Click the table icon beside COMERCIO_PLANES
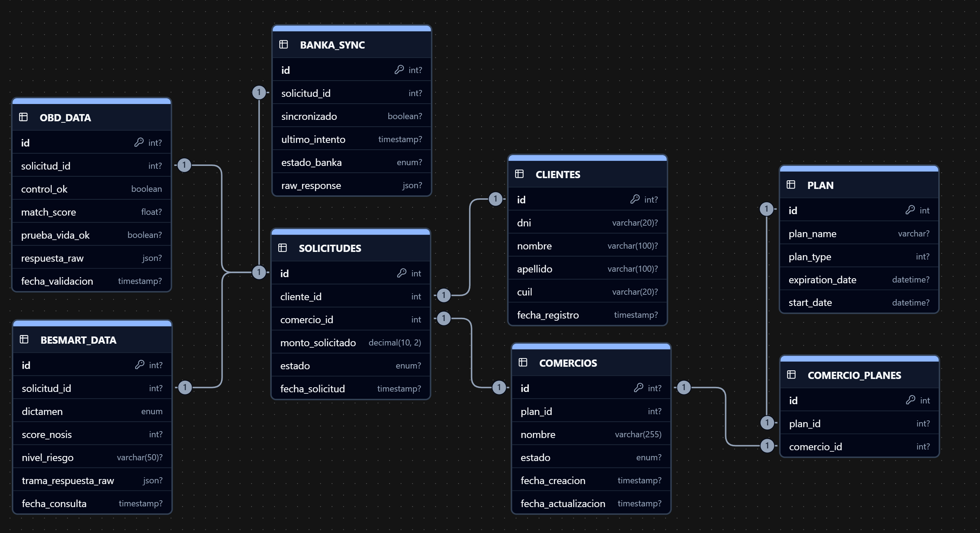Image resolution: width=980 pixels, height=533 pixels. pyautogui.click(x=791, y=375)
